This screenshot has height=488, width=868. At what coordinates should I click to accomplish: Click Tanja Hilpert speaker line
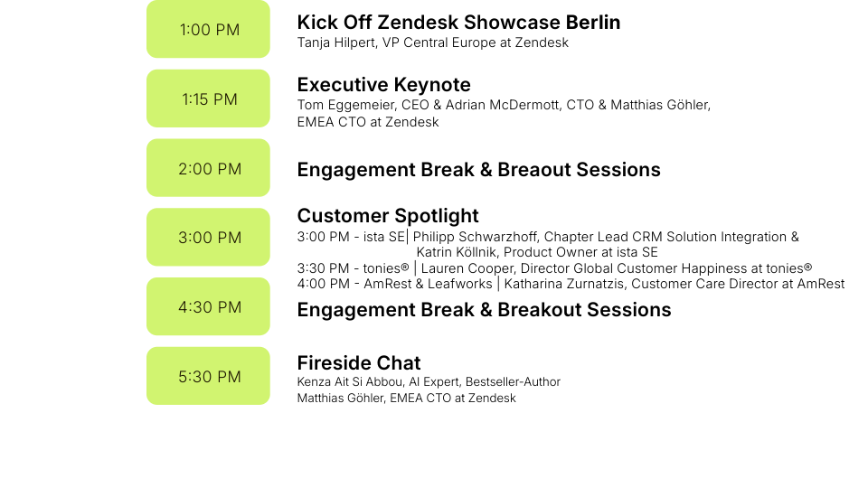[433, 42]
